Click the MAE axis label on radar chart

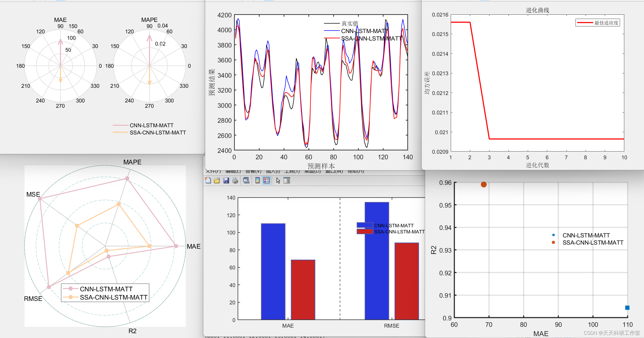(194, 246)
